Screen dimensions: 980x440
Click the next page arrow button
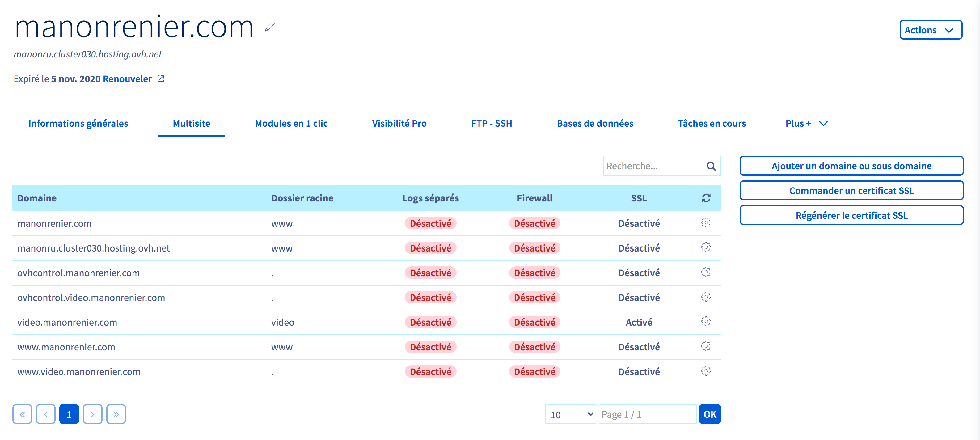[x=92, y=414]
